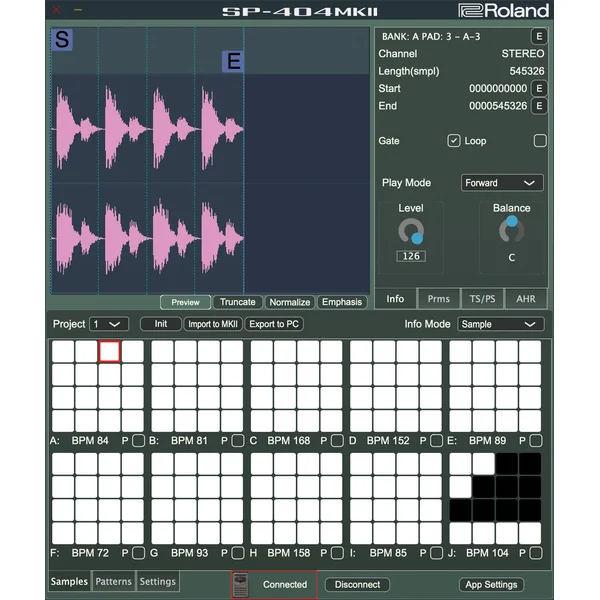Click the Emphasis button
The height and width of the screenshot is (600, 600).
342,302
